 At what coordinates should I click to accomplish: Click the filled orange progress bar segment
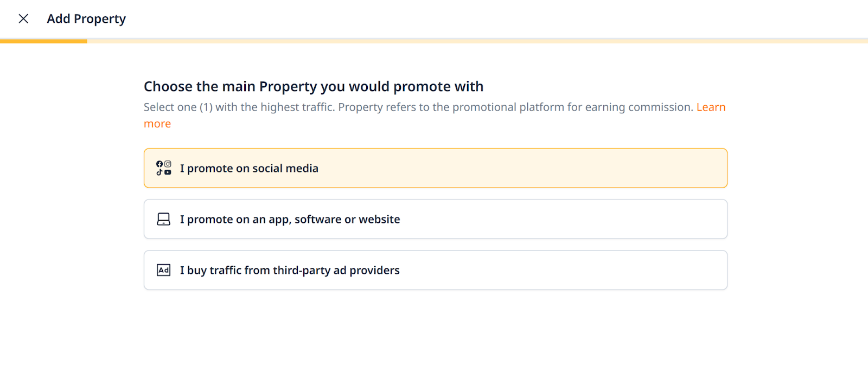(x=43, y=41)
